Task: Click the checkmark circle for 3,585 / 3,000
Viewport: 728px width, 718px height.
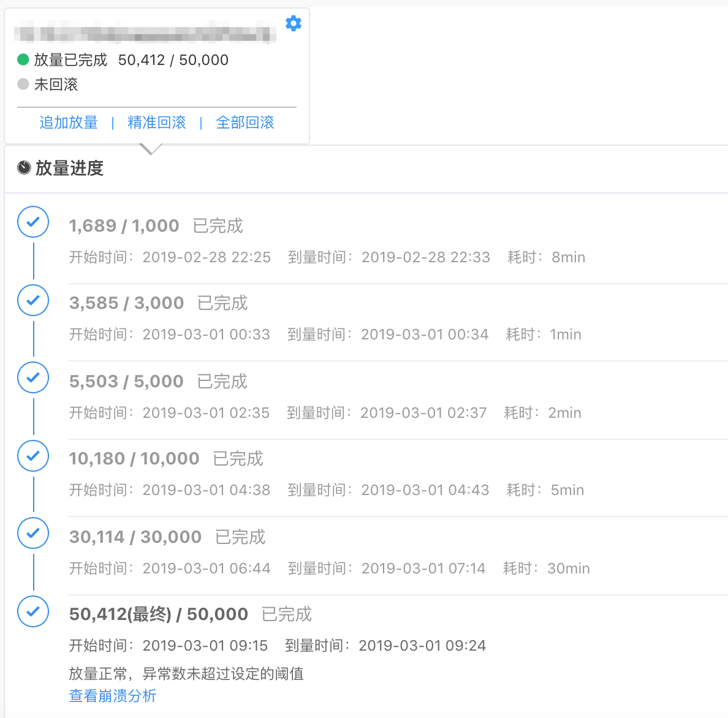Action: [x=33, y=300]
